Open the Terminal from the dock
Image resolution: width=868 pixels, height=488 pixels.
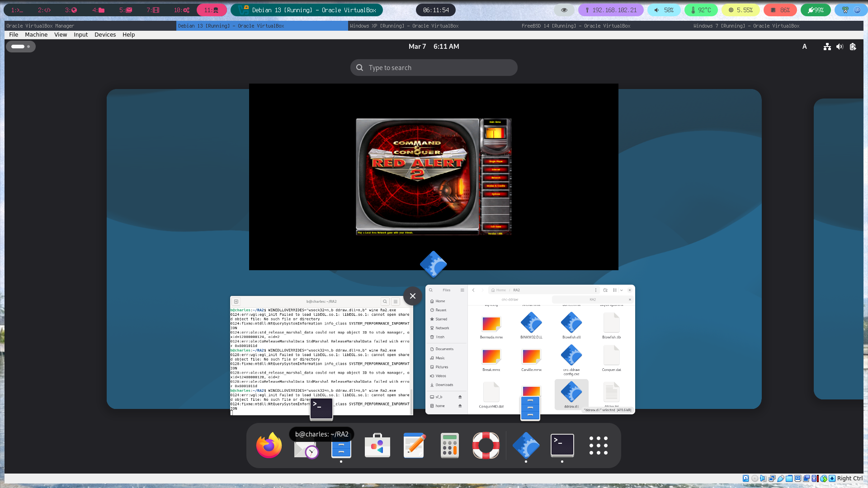562,445
